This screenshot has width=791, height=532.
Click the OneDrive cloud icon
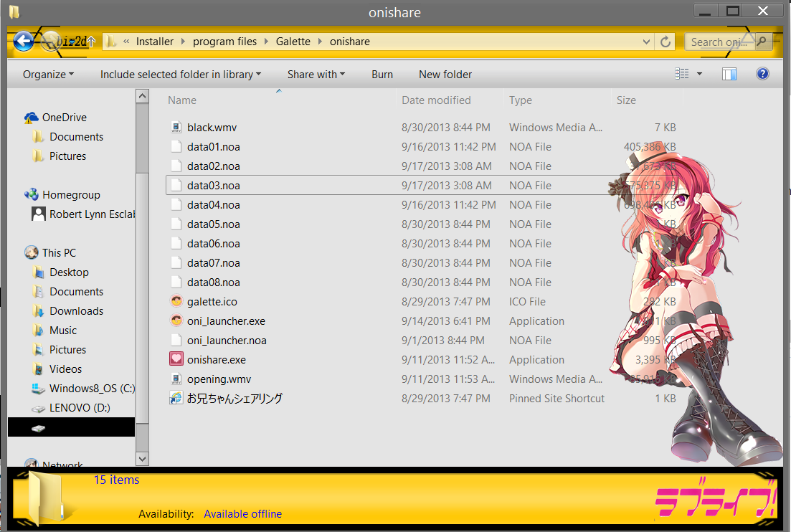coord(32,118)
